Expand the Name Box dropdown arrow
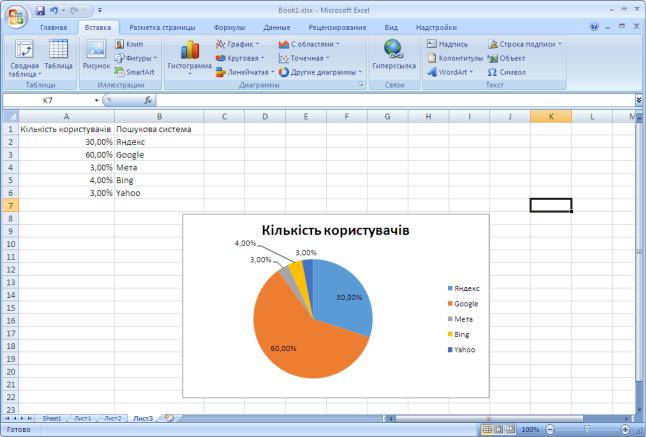Screen dimensions: 646x437 (x=96, y=100)
